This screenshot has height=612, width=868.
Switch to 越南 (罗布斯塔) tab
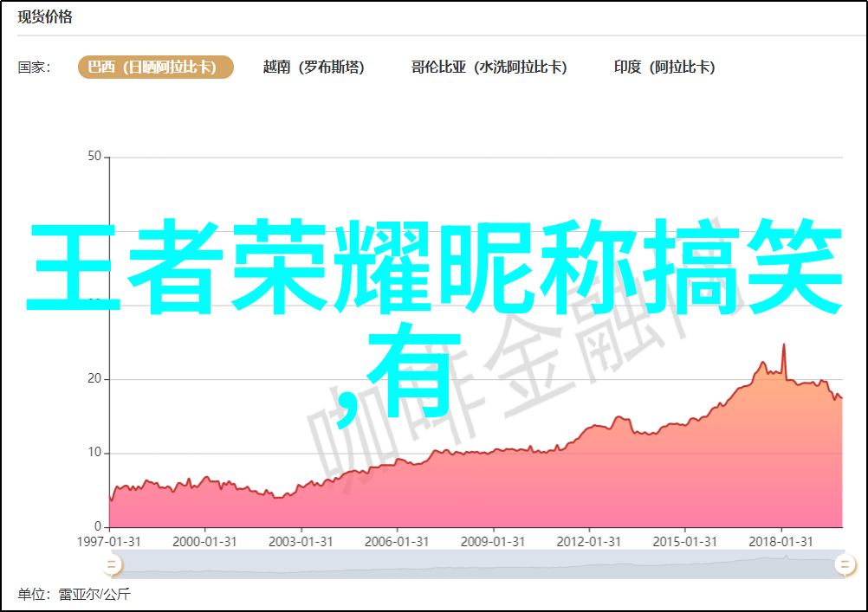tap(314, 67)
